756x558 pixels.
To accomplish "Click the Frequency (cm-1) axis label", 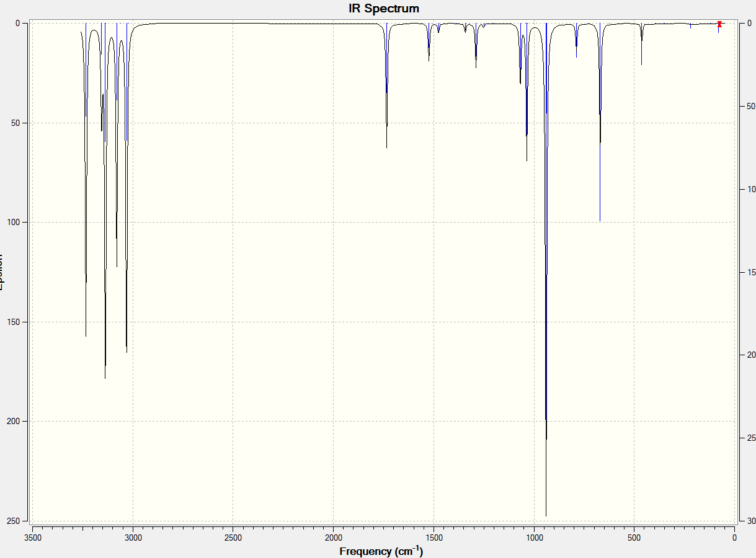I will (x=381, y=551).
